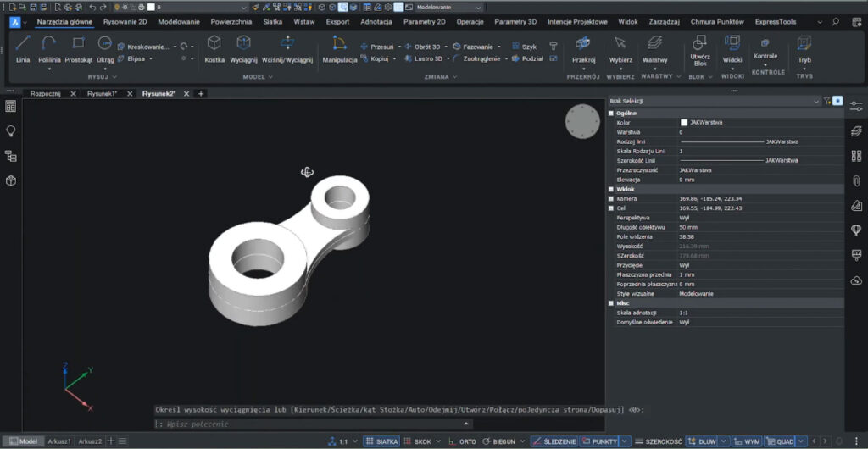The width and height of the screenshot is (868, 449).
Task: Open the Modelowanie ribbon tab
Action: (179, 21)
